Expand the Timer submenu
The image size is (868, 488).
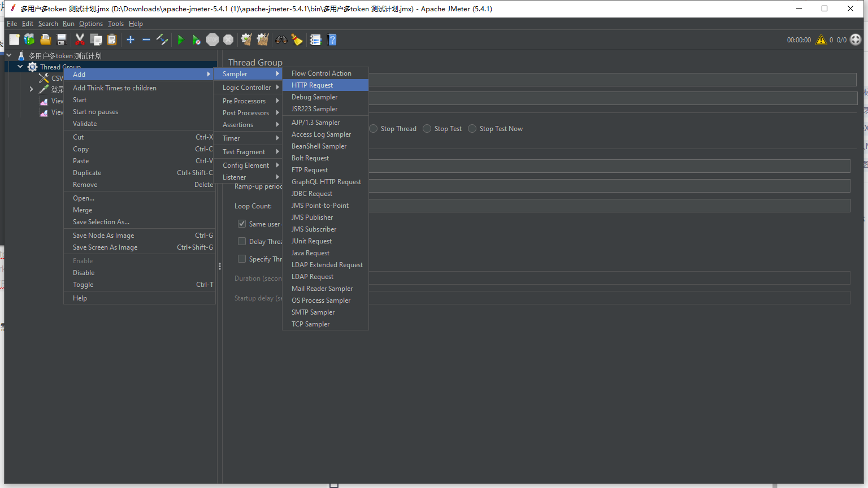pyautogui.click(x=248, y=138)
